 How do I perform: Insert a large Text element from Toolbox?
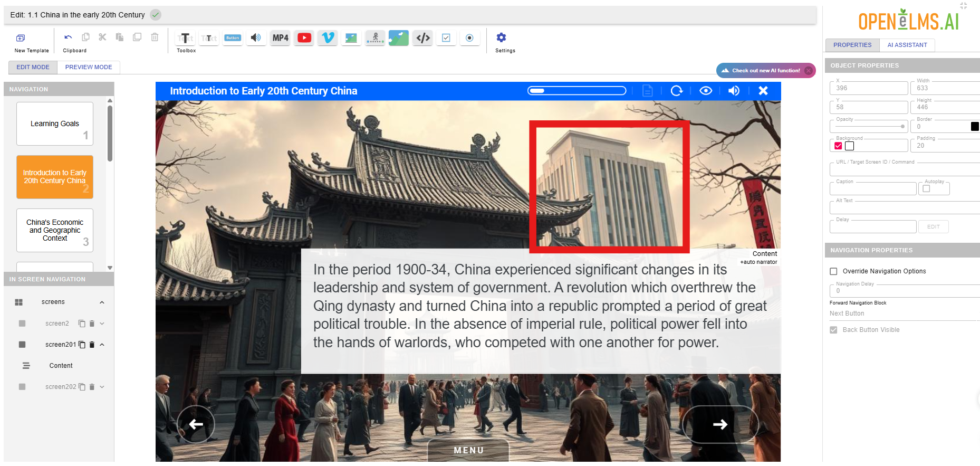(185, 38)
